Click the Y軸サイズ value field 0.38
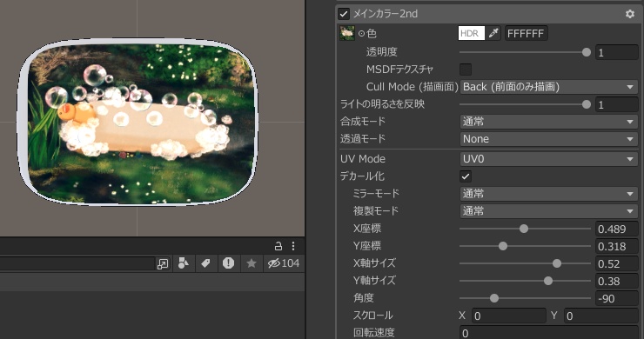This screenshot has width=644, height=339. click(617, 281)
